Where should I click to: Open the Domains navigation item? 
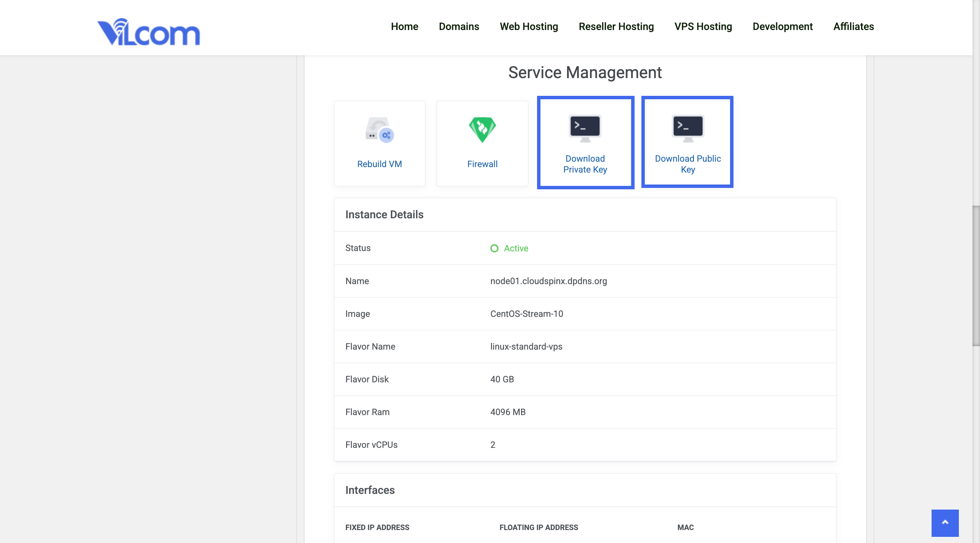459,27
